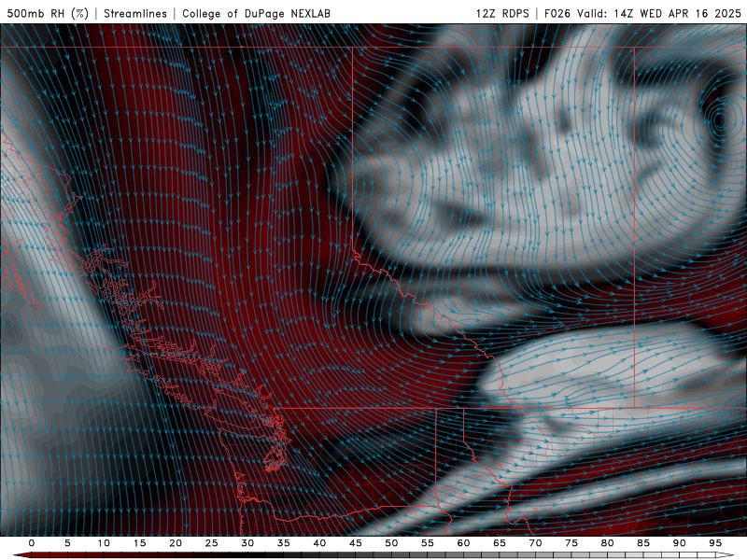747x560 pixels.
Task: Click the 'F026' forecast hour text
Action: 557,13
